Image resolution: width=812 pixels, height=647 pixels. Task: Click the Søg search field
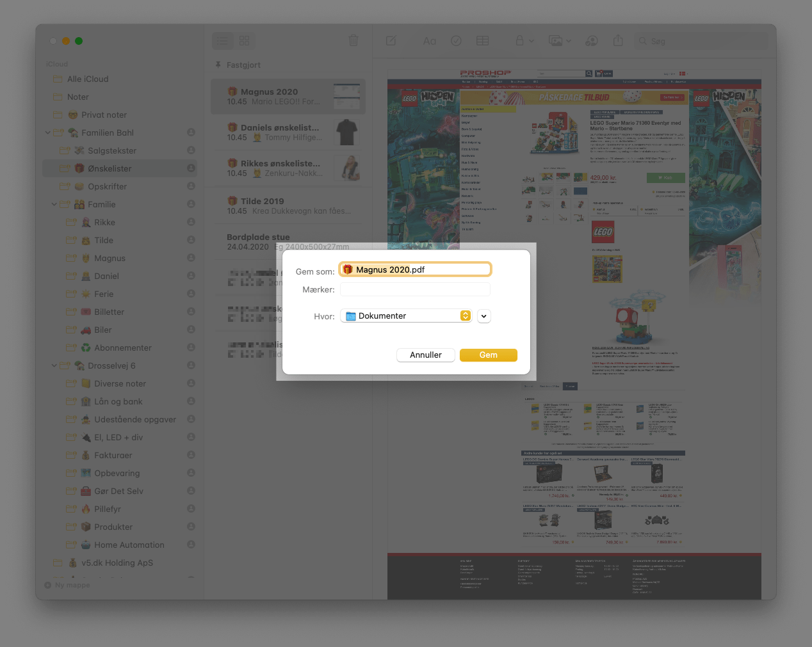pyautogui.click(x=701, y=41)
